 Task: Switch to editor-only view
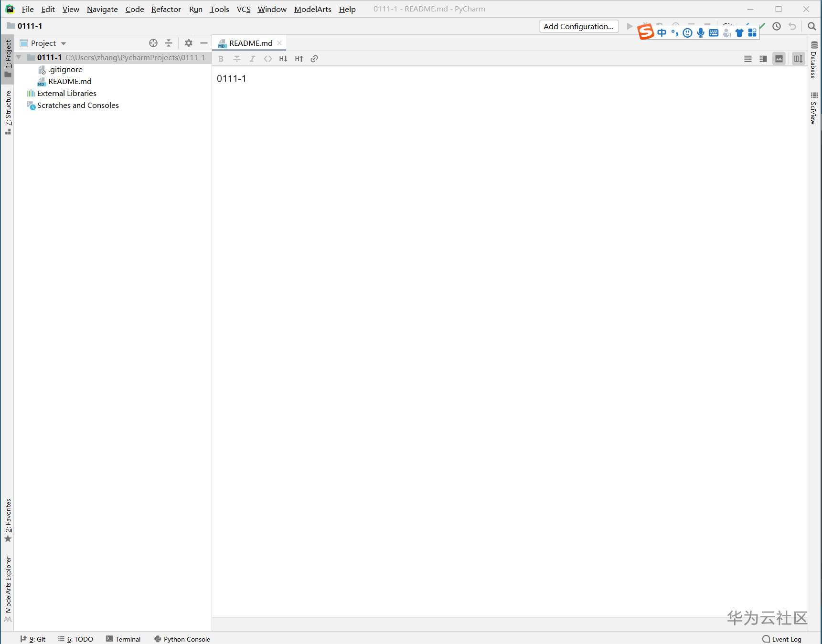[748, 59]
